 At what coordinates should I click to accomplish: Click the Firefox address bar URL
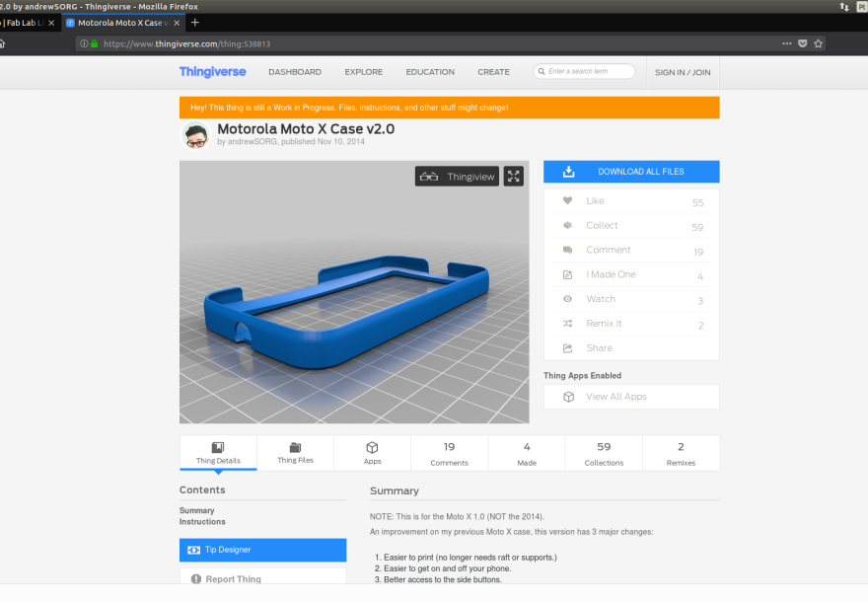(186, 43)
